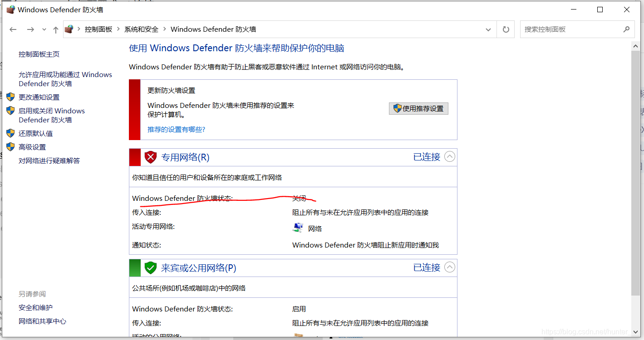The width and height of the screenshot is (644, 340).
Task: Click the vertical scrollbar thumb
Action: [636, 172]
